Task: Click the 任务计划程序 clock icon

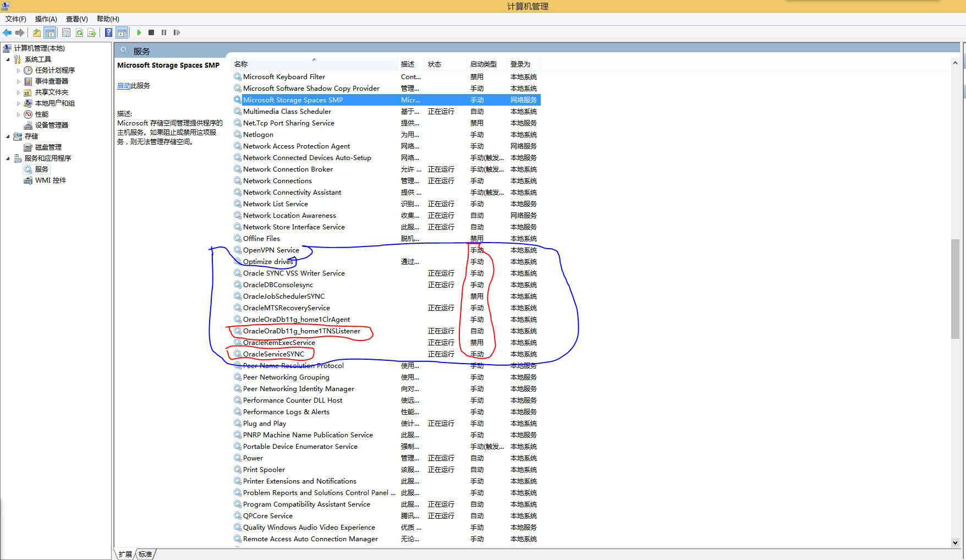Action: [28, 70]
